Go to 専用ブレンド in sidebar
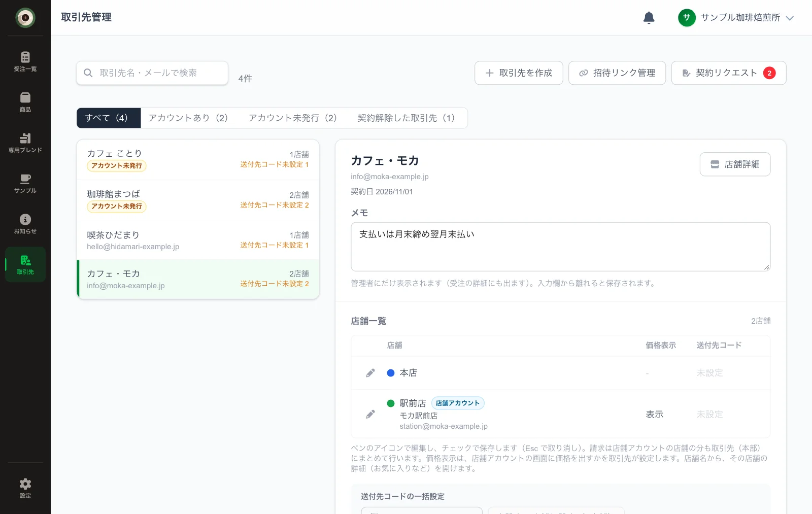This screenshot has width=812, height=514. click(x=25, y=143)
